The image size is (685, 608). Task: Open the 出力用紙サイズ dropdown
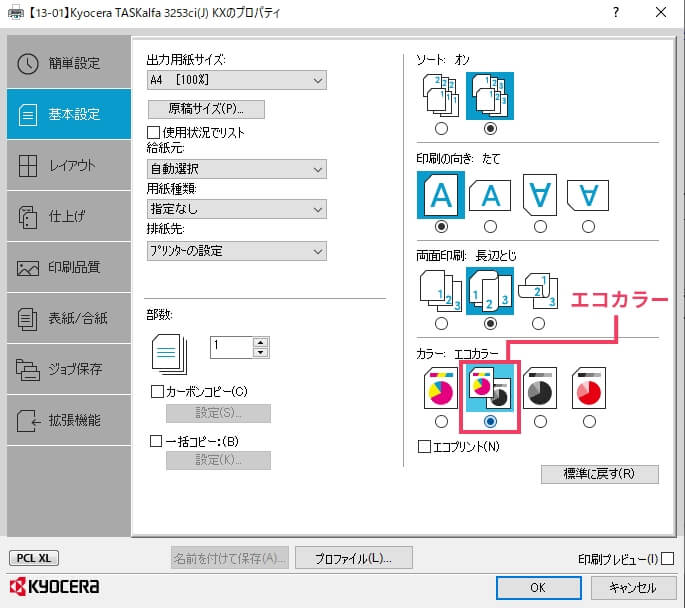(236, 80)
